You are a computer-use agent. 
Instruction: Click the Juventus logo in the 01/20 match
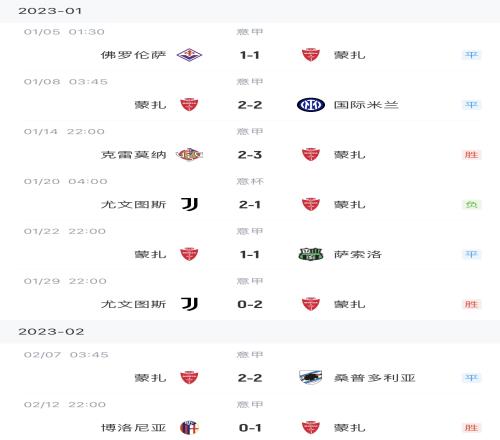[x=189, y=204]
